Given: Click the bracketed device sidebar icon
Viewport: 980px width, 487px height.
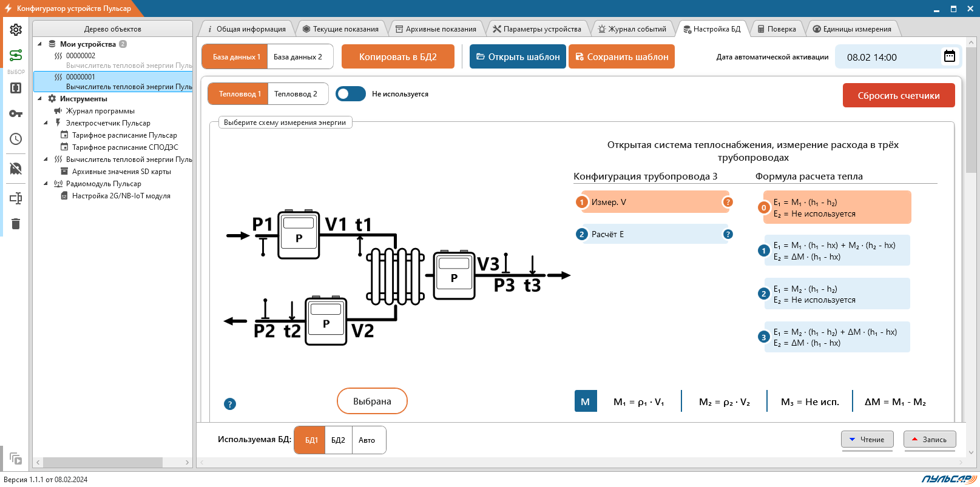Looking at the screenshot, I should point(16,88).
